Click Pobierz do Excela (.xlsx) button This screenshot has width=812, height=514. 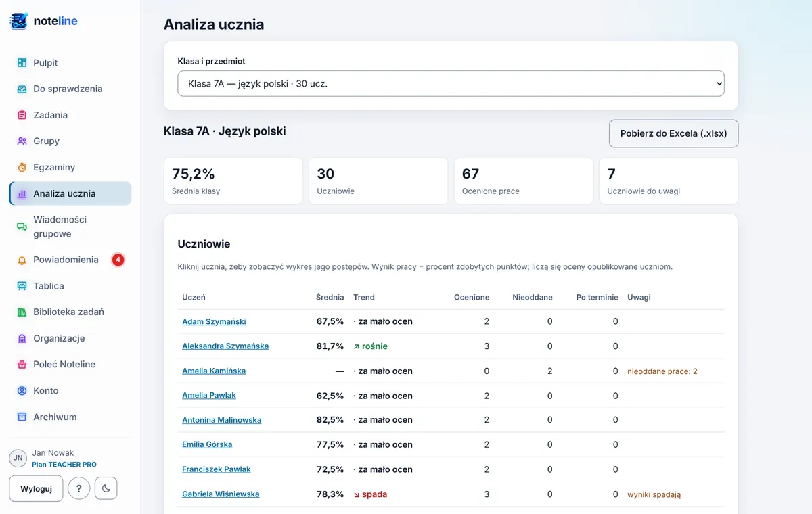(673, 133)
